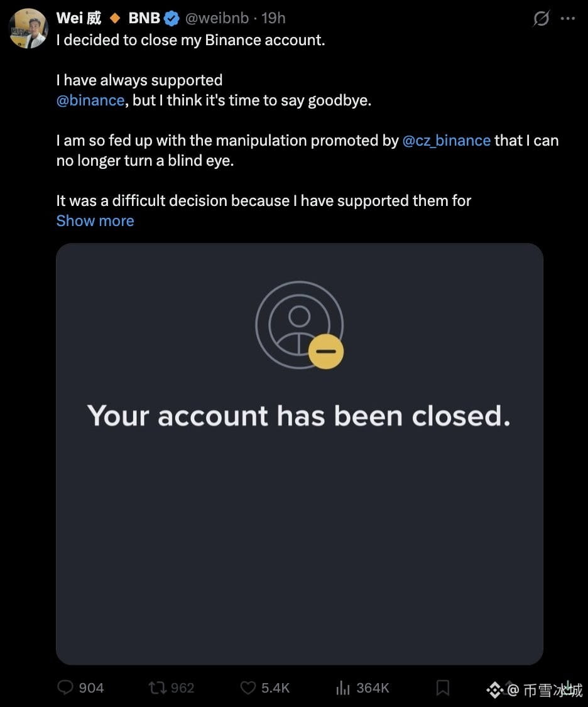Click the 904 replies count
This screenshot has height=707, width=588.
click(x=91, y=688)
